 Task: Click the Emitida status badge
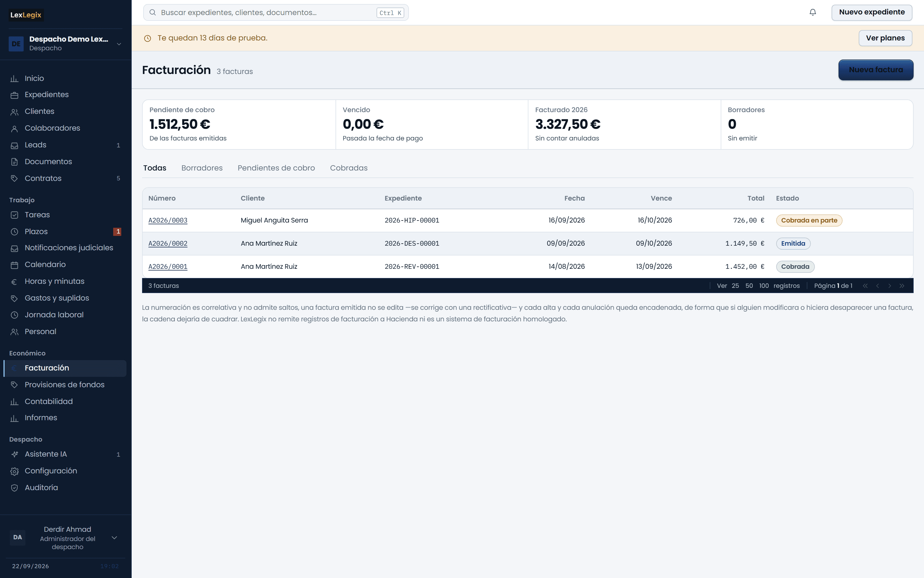(x=793, y=244)
